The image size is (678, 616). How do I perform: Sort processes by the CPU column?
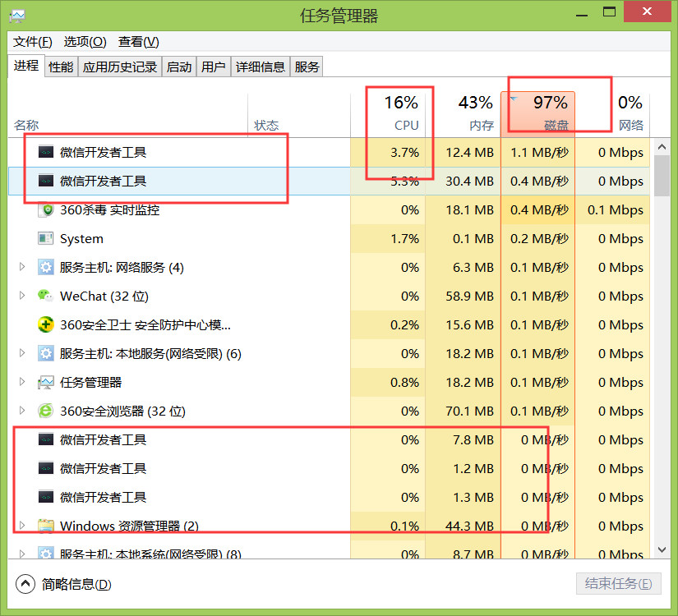(388, 114)
